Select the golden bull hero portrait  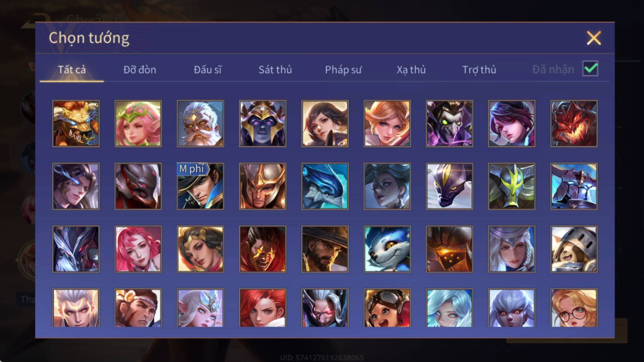tap(76, 123)
